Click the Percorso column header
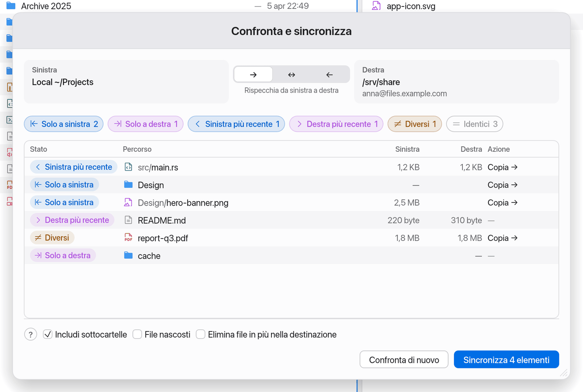Image resolution: width=583 pixels, height=392 pixels. (x=137, y=149)
